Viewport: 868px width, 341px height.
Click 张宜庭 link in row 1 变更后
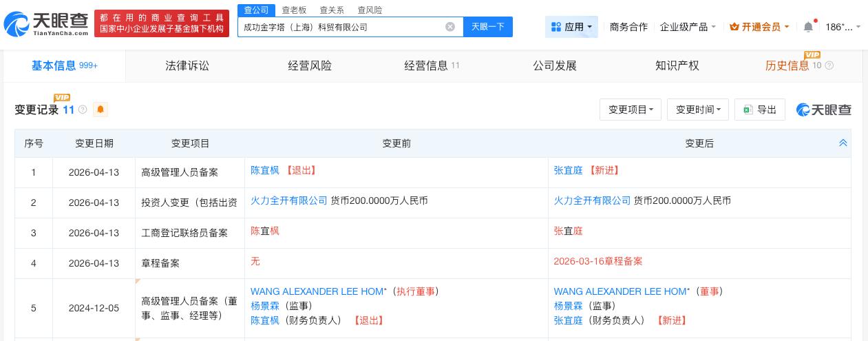coord(569,170)
